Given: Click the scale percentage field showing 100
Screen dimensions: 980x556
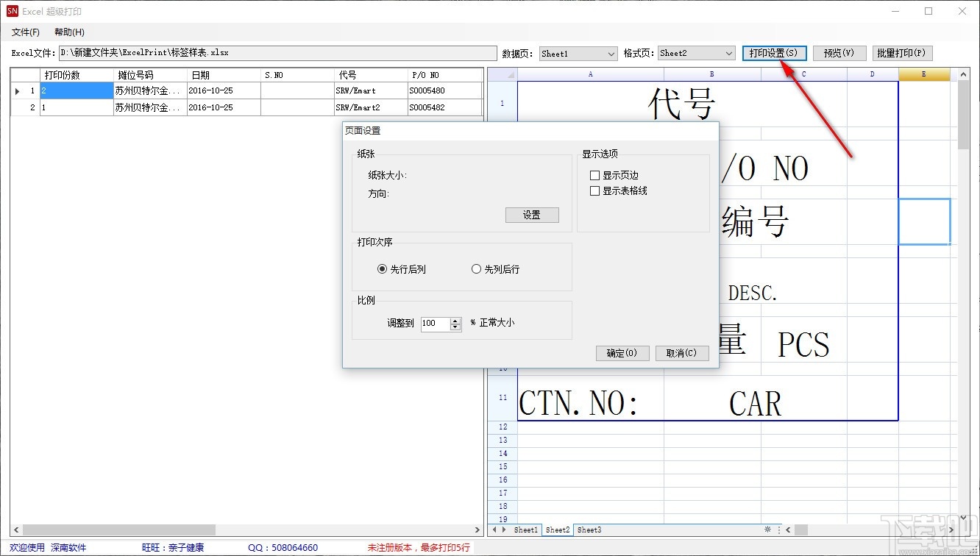Looking at the screenshot, I should (435, 324).
